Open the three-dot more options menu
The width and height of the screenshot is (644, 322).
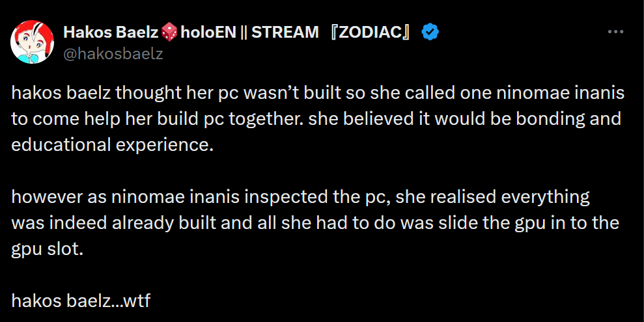(x=615, y=32)
